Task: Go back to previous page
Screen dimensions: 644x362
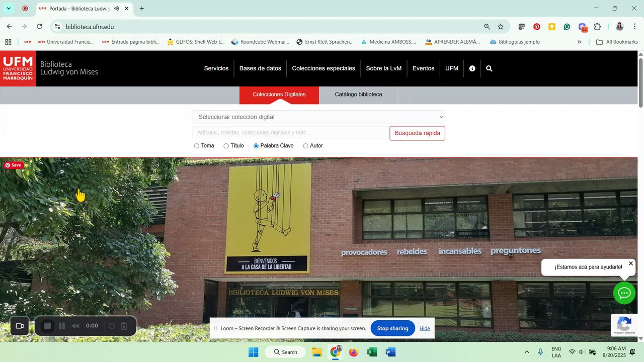Action: pyautogui.click(x=9, y=27)
